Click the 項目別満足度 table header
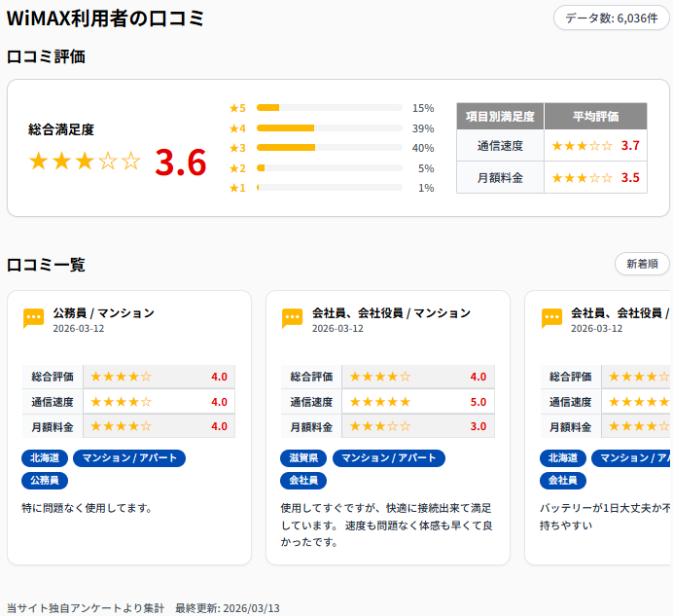 (x=500, y=116)
